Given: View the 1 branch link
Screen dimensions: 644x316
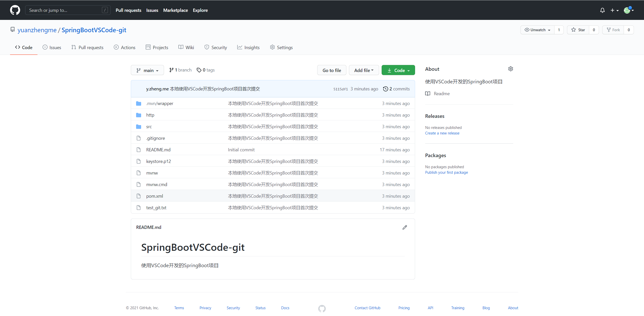Looking at the screenshot, I should tap(180, 70).
